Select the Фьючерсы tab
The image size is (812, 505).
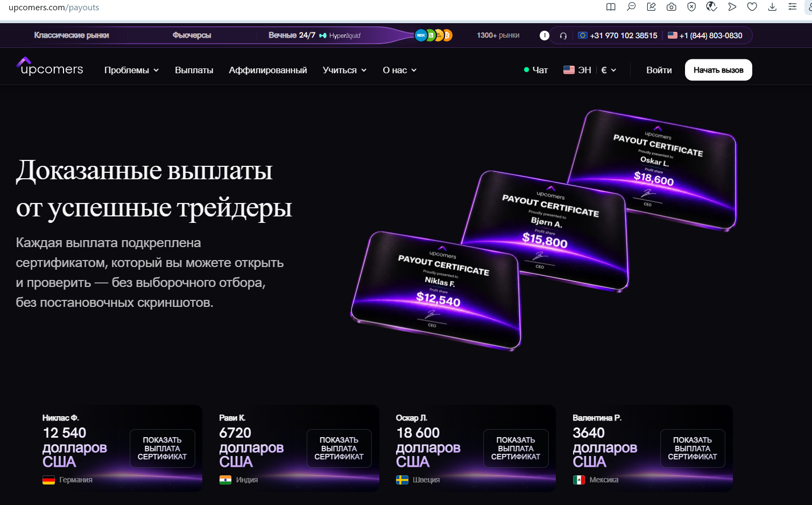(192, 36)
